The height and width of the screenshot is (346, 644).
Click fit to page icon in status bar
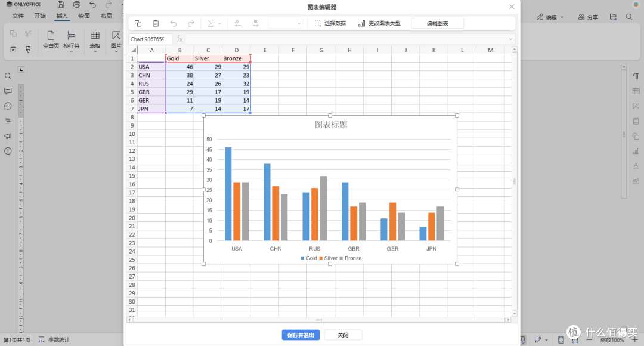(561, 340)
